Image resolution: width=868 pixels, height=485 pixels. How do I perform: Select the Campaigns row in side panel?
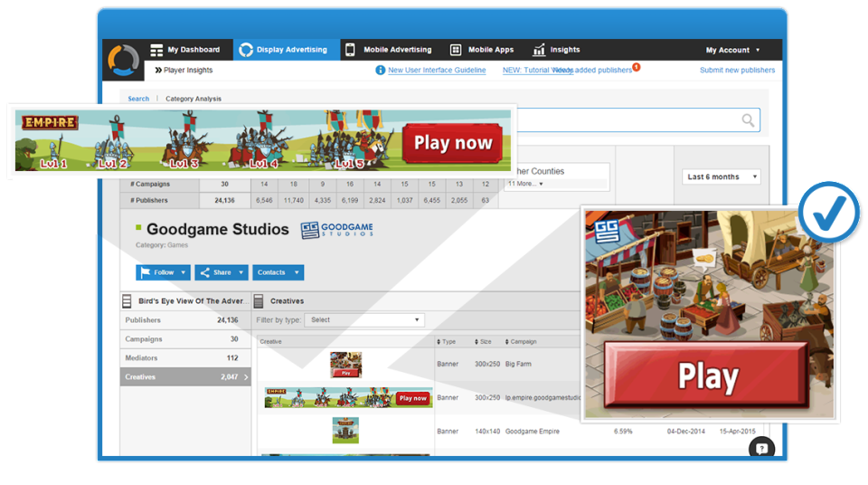coord(185,339)
